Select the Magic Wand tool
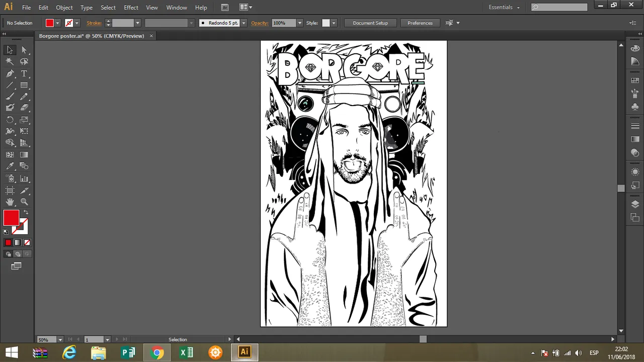 10,61
